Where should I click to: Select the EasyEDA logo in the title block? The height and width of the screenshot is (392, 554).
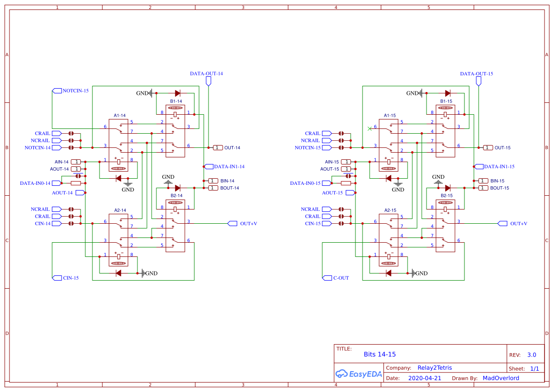[359, 374]
